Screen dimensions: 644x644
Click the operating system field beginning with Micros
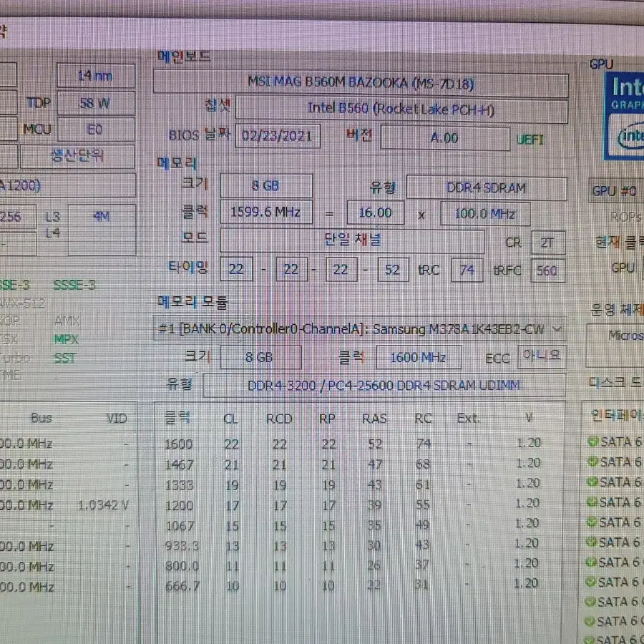tap(615, 345)
